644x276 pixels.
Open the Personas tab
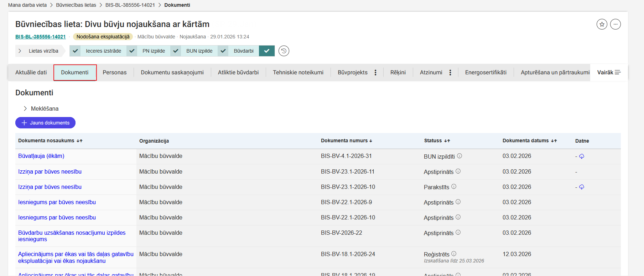coord(115,73)
